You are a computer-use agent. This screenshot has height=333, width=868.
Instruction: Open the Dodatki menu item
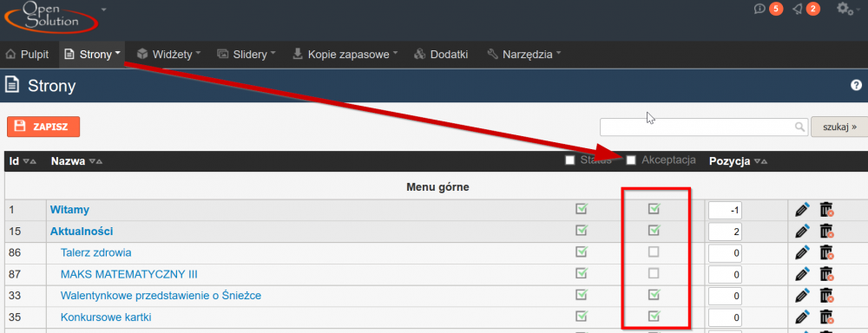(x=441, y=55)
